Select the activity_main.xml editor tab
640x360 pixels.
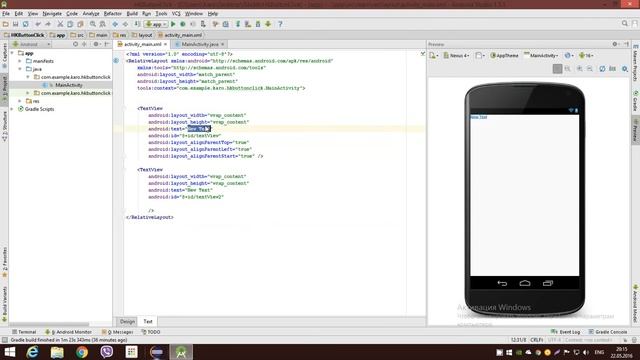142,44
